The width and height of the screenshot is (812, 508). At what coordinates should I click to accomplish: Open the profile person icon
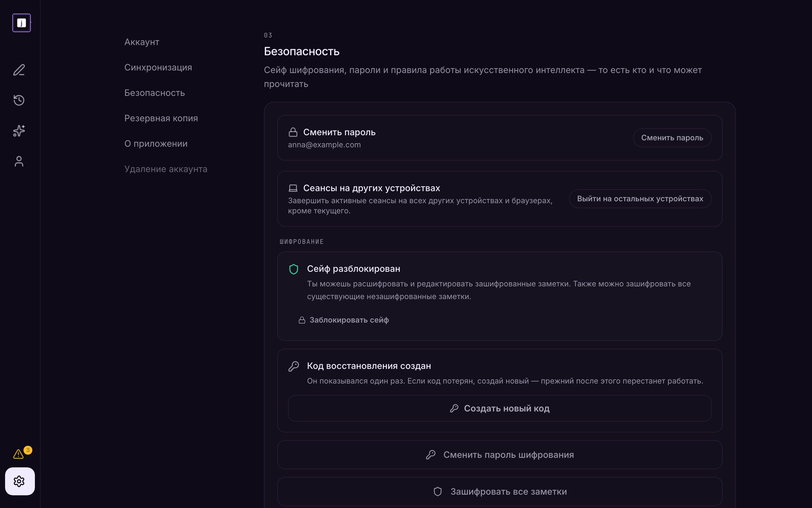click(x=19, y=161)
